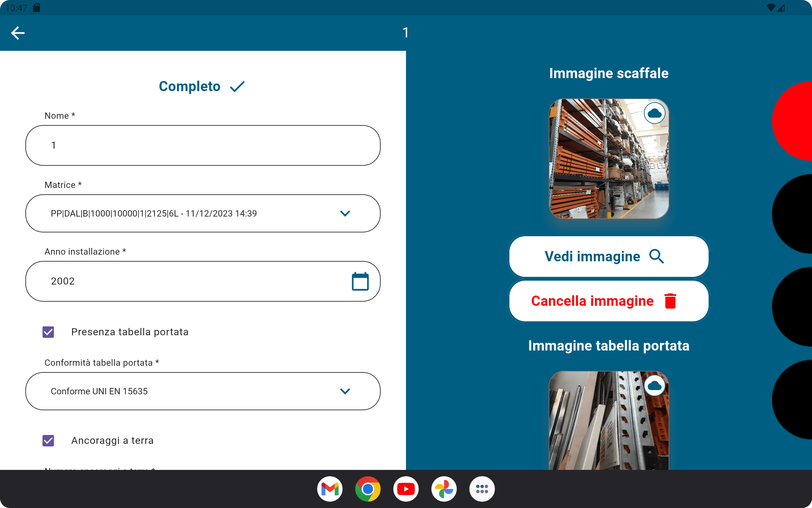Click the 10:47 clock in the status bar
The image size is (812, 508).
point(16,8)
